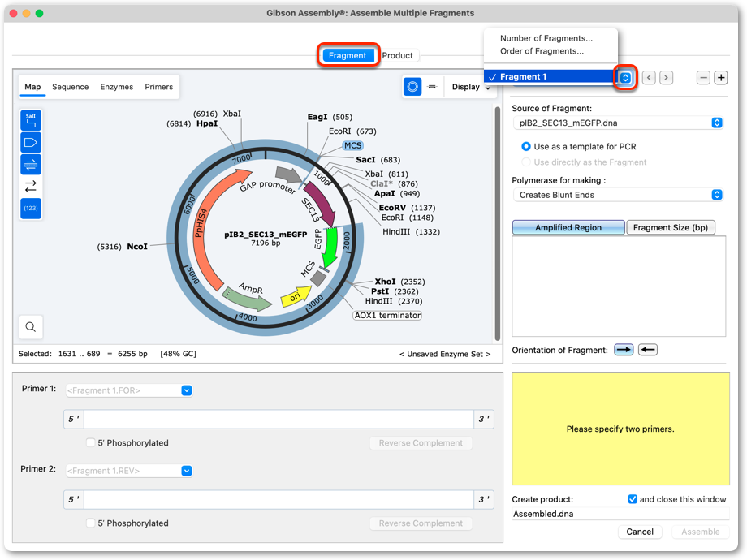
Task: Click the Cancel button
Action: [640, 532]
